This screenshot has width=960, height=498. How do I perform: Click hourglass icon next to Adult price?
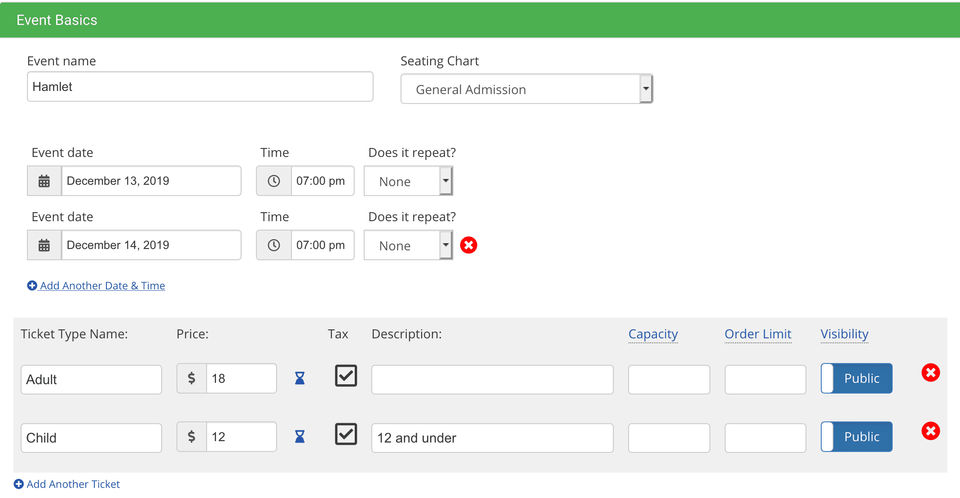pyautogui.click(x=300, y=379)
